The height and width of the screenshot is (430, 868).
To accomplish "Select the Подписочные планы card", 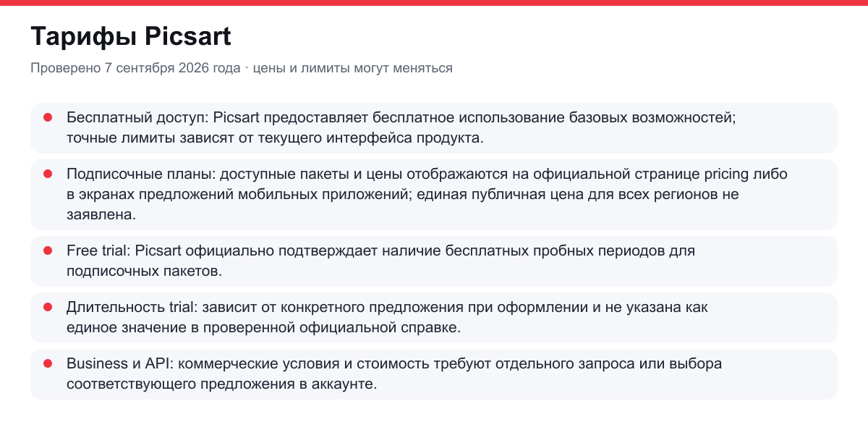I will click(x=434, y=194).
